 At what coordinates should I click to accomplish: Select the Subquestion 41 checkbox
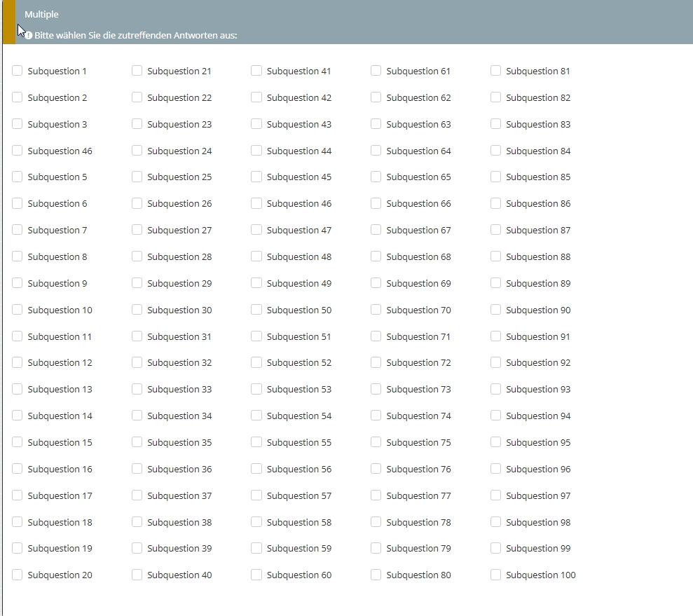[256, 71]
